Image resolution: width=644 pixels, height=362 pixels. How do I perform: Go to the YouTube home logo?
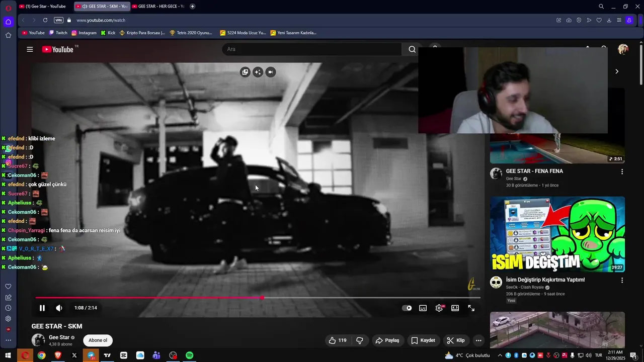tap(58, 49)
